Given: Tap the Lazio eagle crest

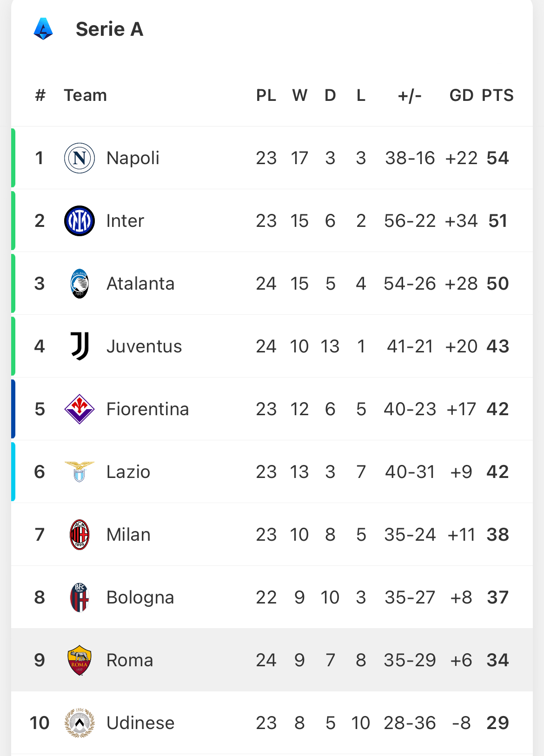Looking at the screenshot, I should point(80,472).
